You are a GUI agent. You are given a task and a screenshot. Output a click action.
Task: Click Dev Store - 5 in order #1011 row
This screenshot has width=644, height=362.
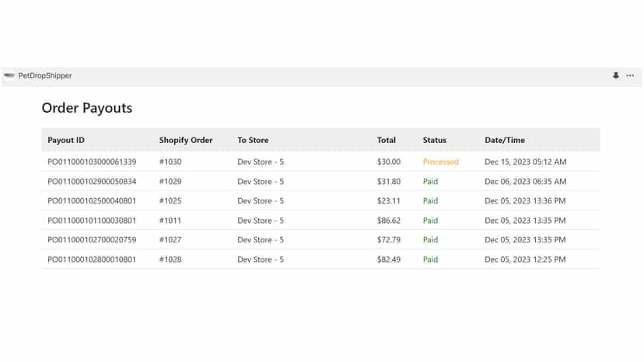(x=261, y=221)
